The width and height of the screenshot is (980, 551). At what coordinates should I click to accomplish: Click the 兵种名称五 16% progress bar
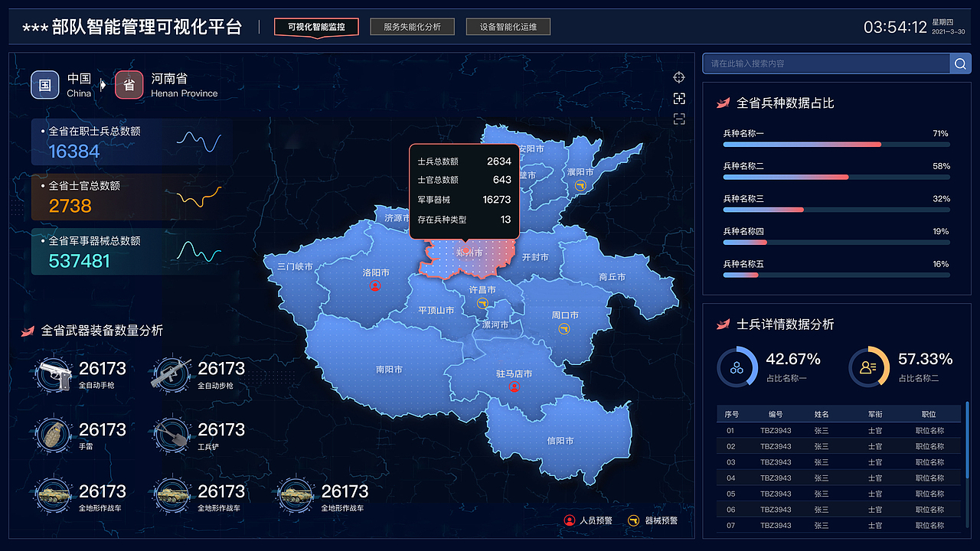[837, 275]
